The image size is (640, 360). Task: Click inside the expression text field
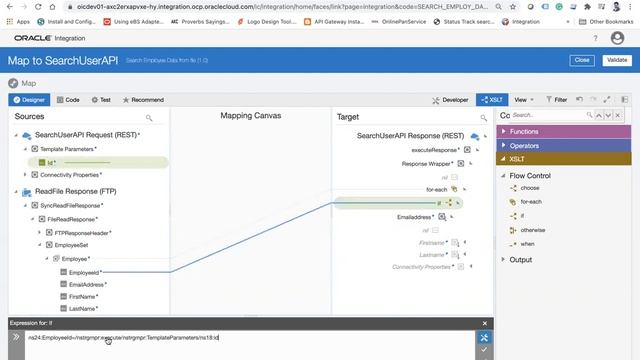(x=250, y=345)
